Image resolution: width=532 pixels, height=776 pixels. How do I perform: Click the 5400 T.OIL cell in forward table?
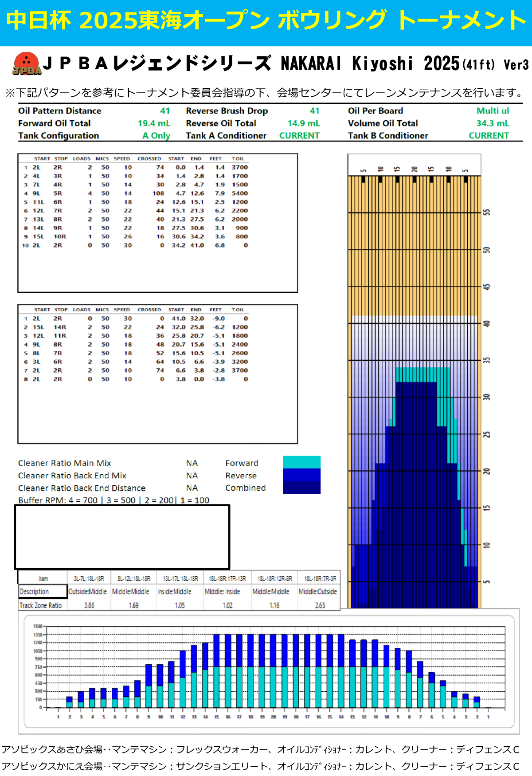tap(240, 193)
